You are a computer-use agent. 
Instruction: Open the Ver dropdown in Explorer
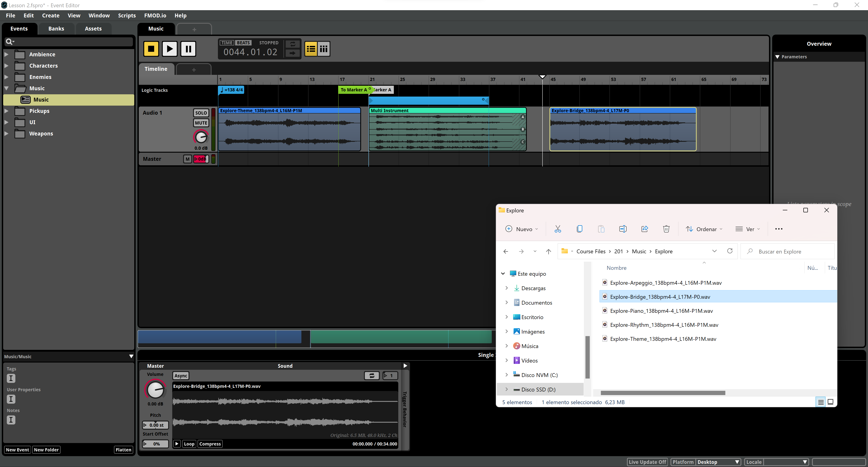pos(748,229)
